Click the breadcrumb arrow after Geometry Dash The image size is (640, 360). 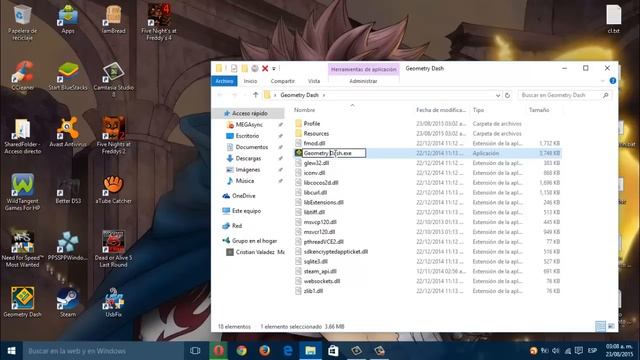pos(324,95)
